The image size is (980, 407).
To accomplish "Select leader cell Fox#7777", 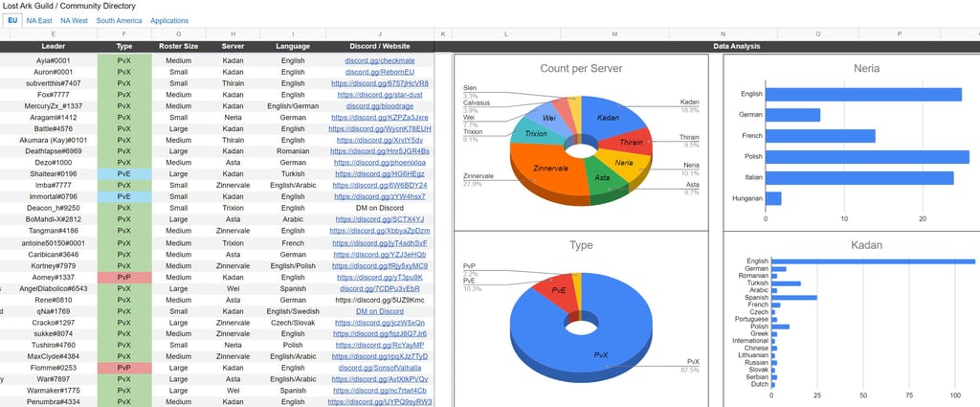I will click(x=54, y=95).
